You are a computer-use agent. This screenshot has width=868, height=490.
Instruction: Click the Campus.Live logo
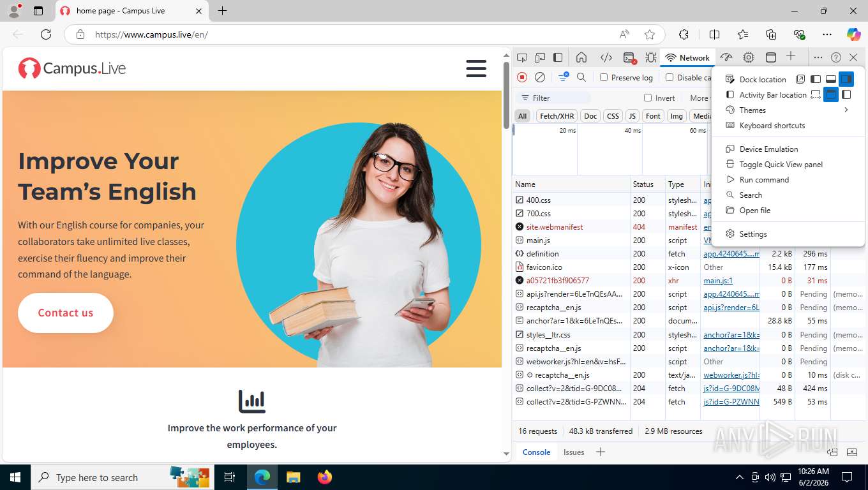(x=71, y=68)
